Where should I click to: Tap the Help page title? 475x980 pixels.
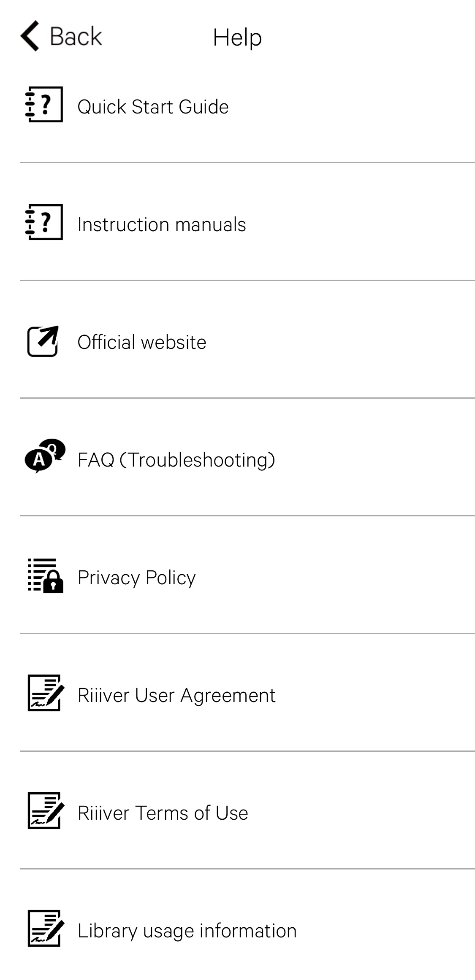(x=237, y=37)
